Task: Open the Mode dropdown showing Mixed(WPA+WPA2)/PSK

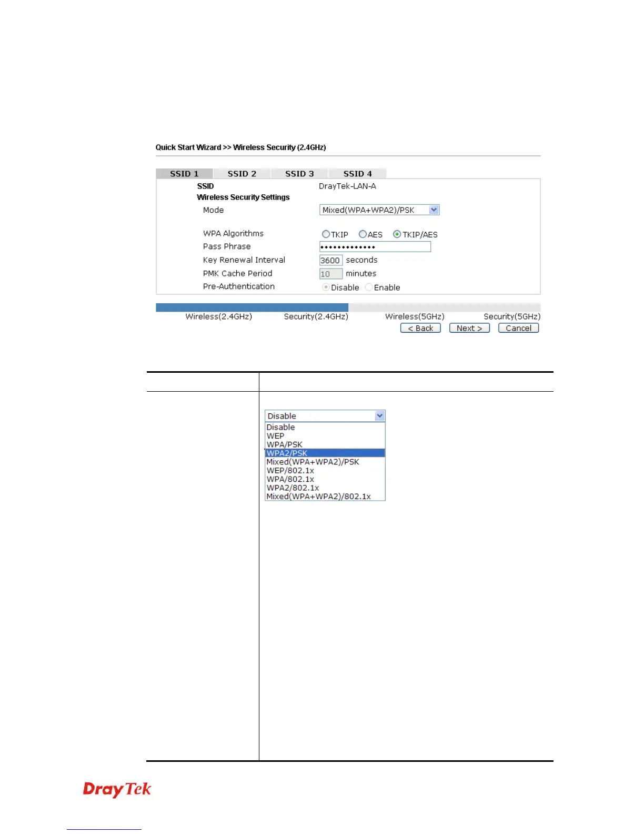Action: pos(379,210)
